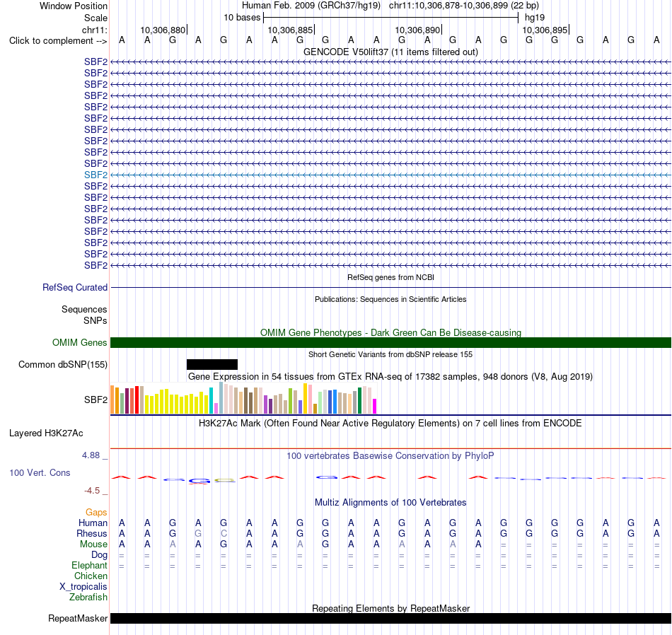The height and width of the screenshot is (635, 672).
Task: Click the hg19 assembly label
Action: pyautogui.click(x=535, y=18)
